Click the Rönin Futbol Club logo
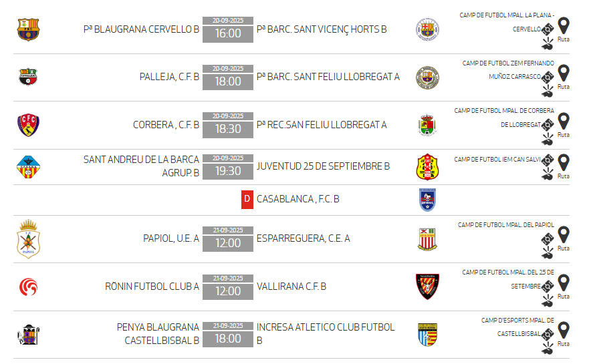 pos(29,287)
